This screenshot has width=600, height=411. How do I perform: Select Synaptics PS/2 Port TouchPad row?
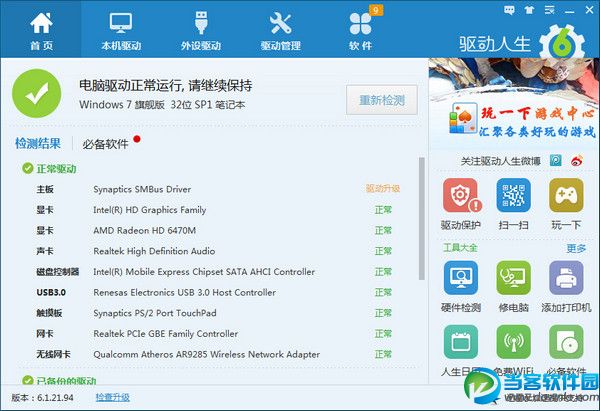coord(218,313)
